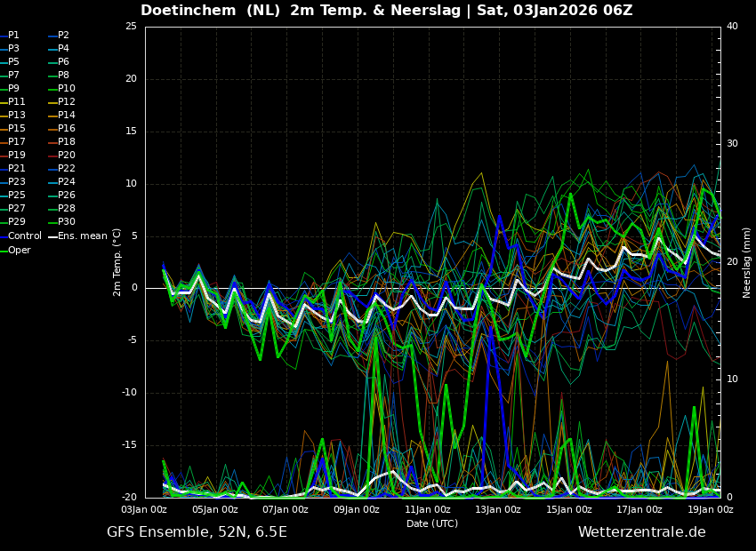Click the 11Jan 00z date label
This screenshot has height=551, width=756.
point(427,509)
